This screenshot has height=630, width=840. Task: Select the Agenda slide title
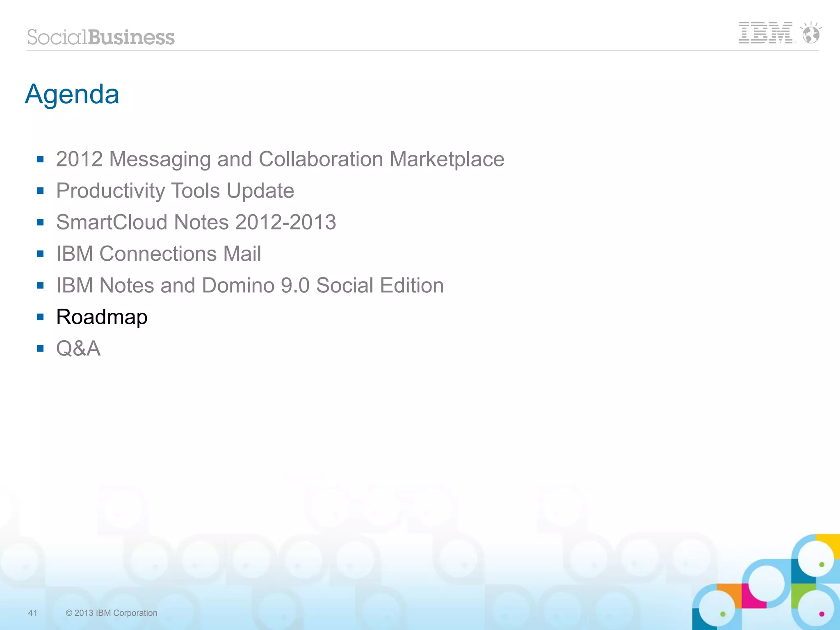click(x=72, y=94)
